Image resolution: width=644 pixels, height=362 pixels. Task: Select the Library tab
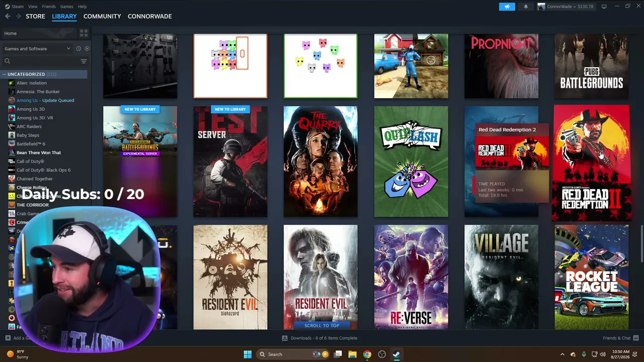[x=64, y=16]
